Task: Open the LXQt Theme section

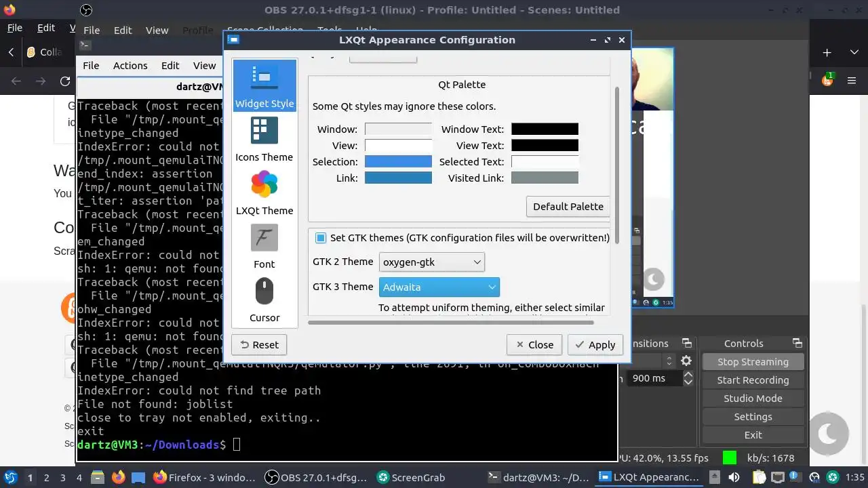Action: click(264, 192)
